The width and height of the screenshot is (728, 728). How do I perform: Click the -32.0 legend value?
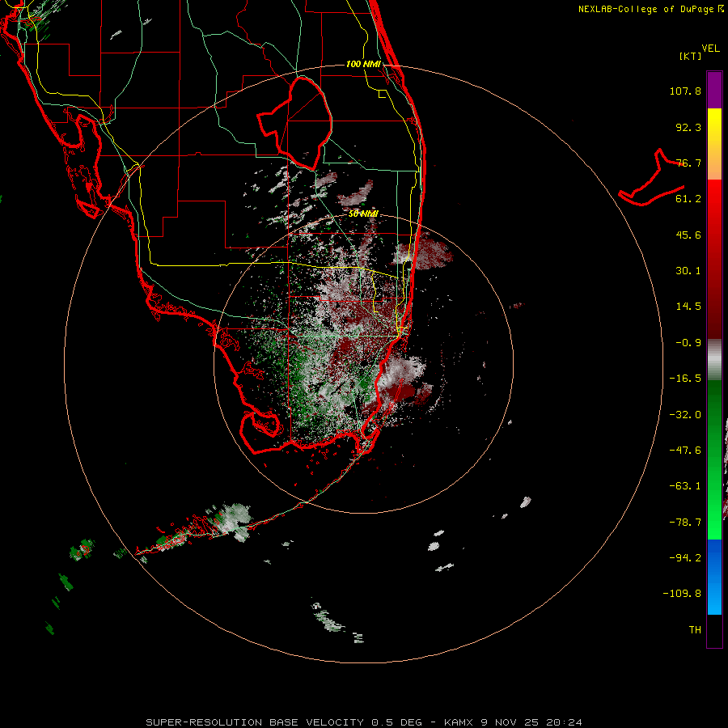click(x=685, y=415)
